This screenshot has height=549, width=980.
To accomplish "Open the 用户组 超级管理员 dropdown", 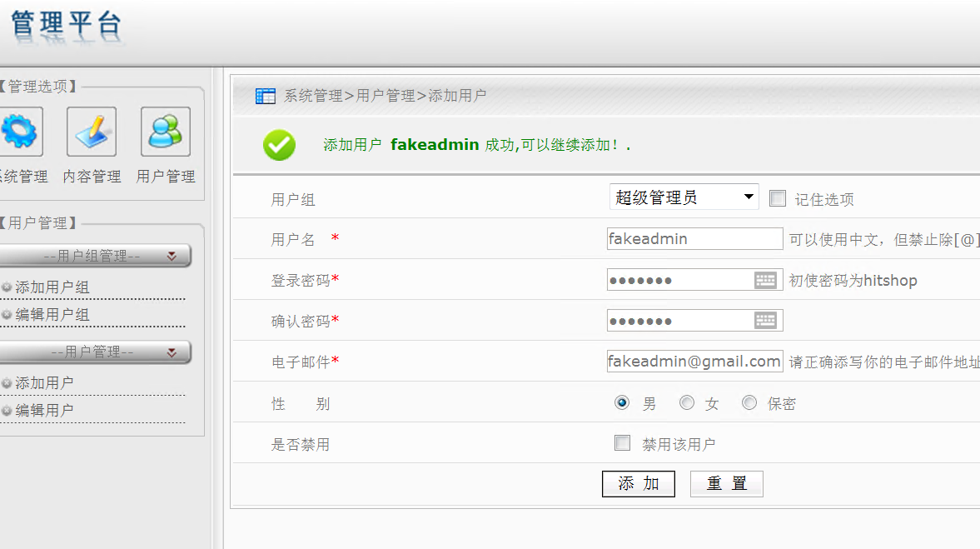I will (x=684, y=197).
